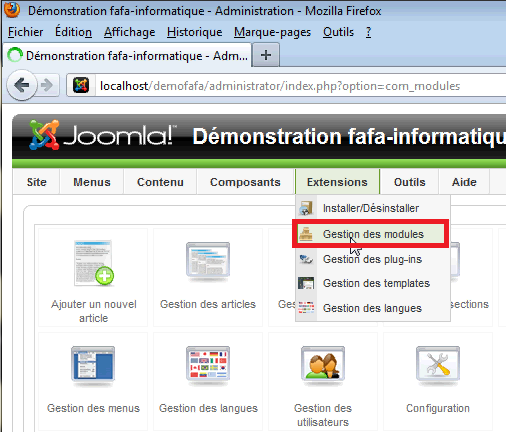The width and height of the screenshot is (506, 432).
Task: Click the Démonstration fafa-informatique site title
Action: click(349, 137)
